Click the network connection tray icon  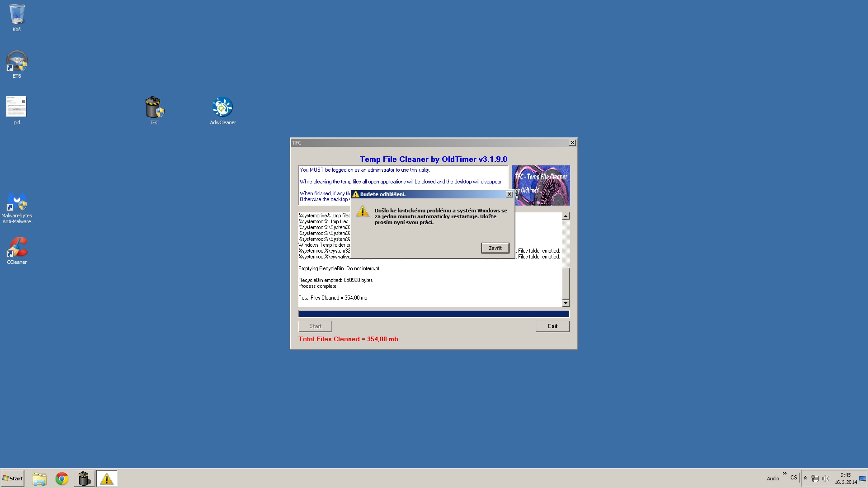815,479
